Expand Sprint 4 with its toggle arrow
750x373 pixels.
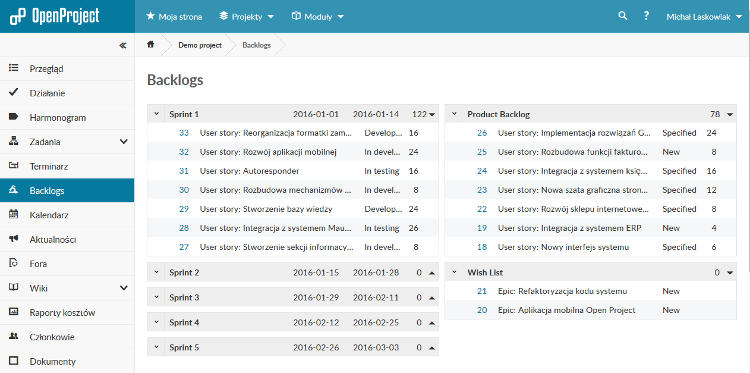pos(156,322)
